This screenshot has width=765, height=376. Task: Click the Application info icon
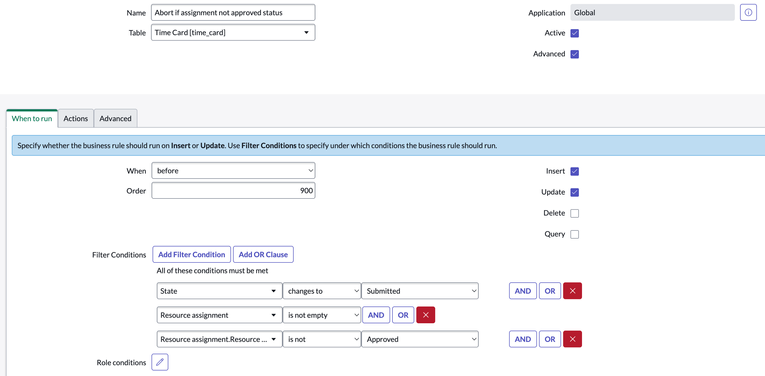[x=748, y=13]
